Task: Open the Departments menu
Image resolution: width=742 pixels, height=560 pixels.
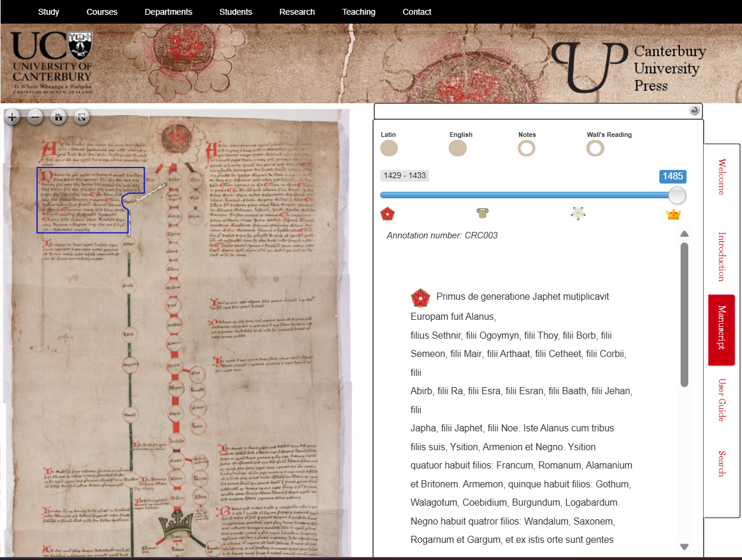Action: tap(168, 12)
